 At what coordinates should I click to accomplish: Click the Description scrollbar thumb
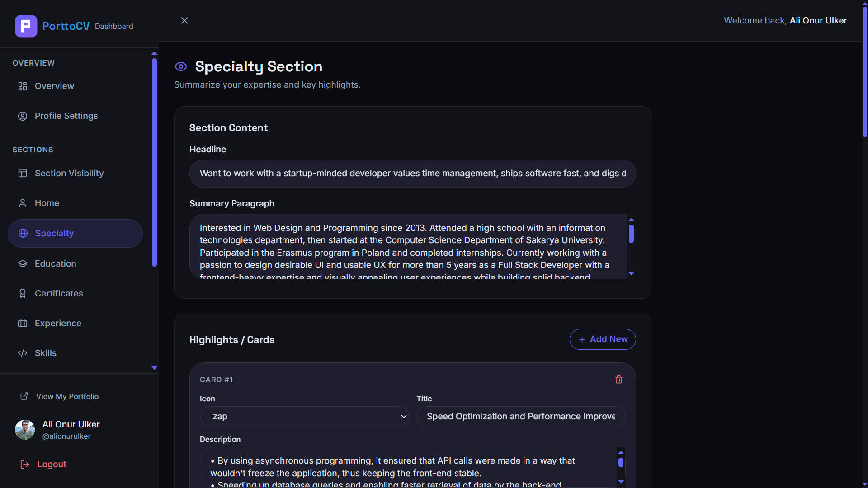(x=621, y=462)
